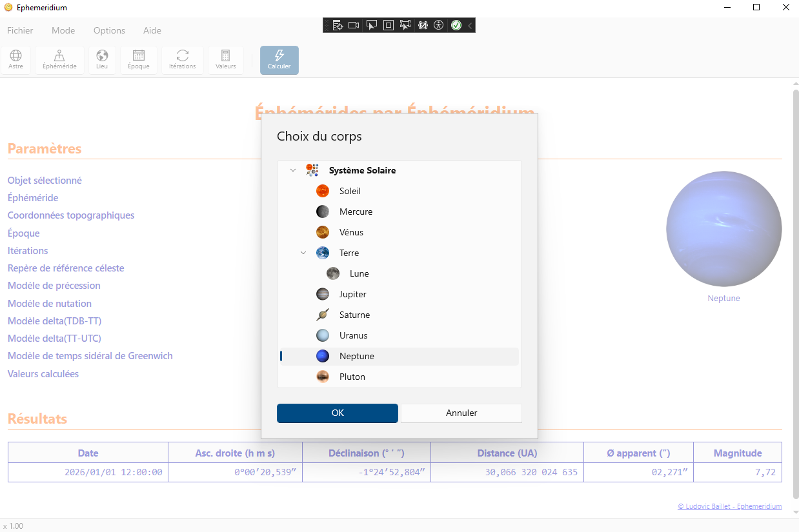Click the Calculer toolbar button
Image resolution: width=799 pixels, height=532 pixels.
(x=279, y=60)
